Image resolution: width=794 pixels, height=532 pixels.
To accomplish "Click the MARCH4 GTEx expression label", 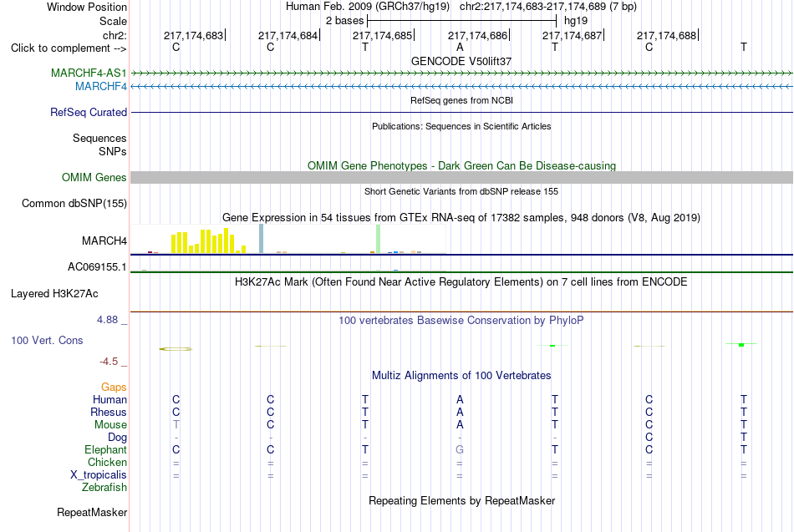I will click(104, 241).
